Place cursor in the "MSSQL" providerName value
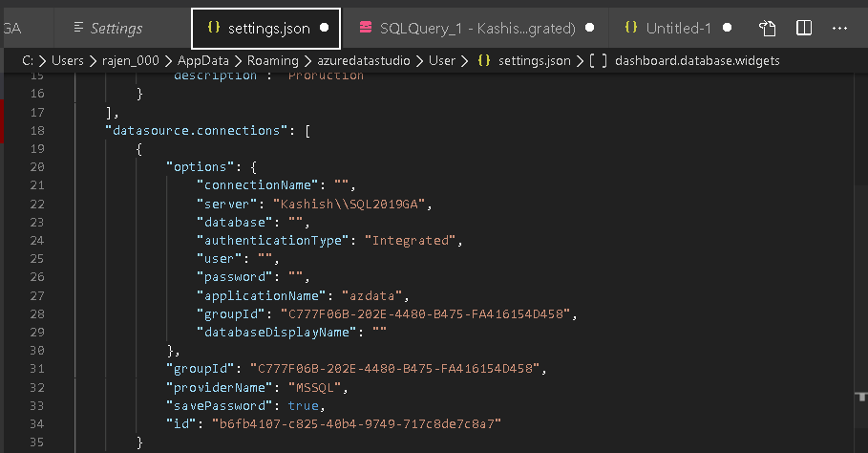The height and width of the screenshot is (453, 868). (316, 387)
